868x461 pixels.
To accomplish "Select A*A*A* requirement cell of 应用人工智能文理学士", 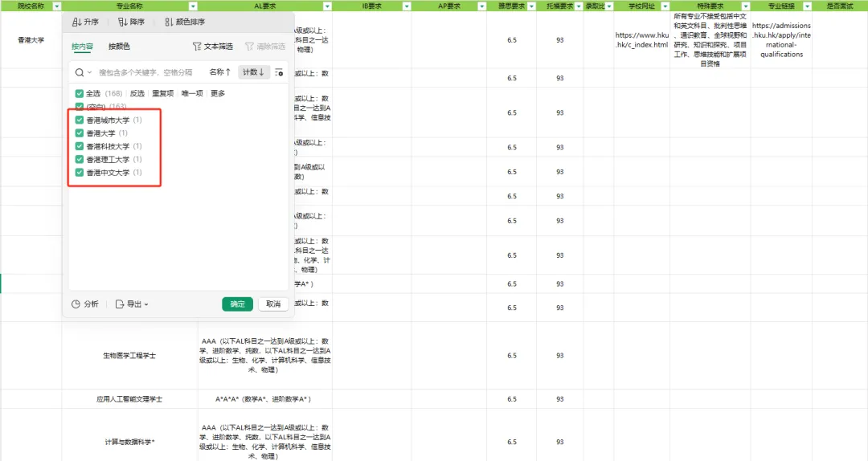I will tap(264, 399).
